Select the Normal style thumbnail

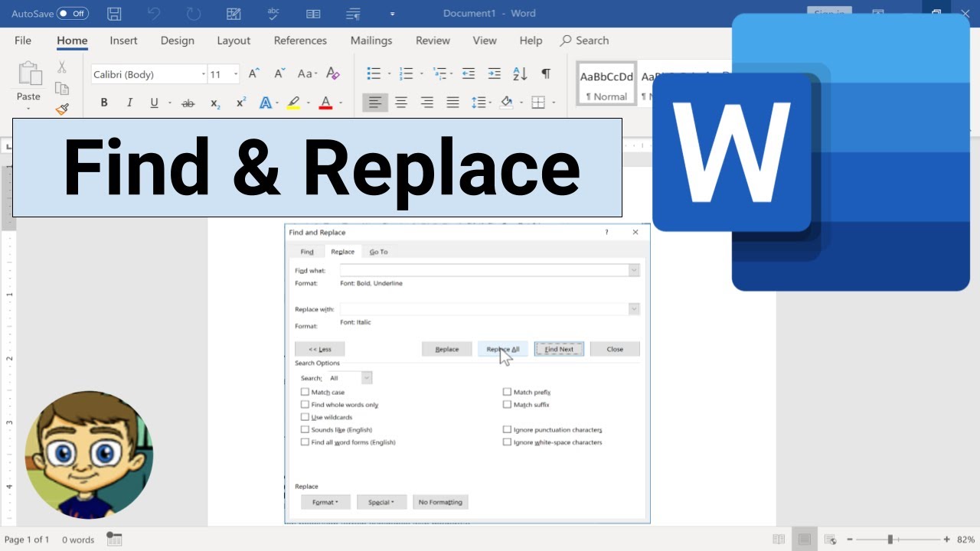coord(606,84)
